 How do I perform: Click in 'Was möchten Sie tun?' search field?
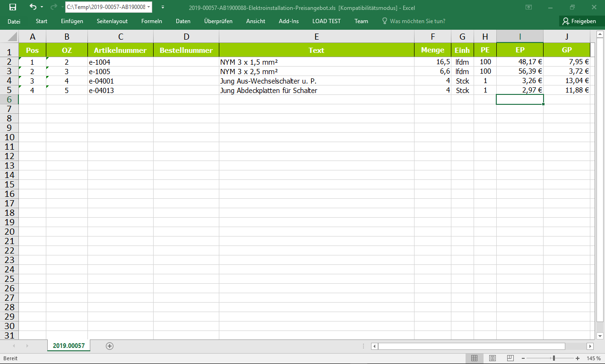point(417,21)
